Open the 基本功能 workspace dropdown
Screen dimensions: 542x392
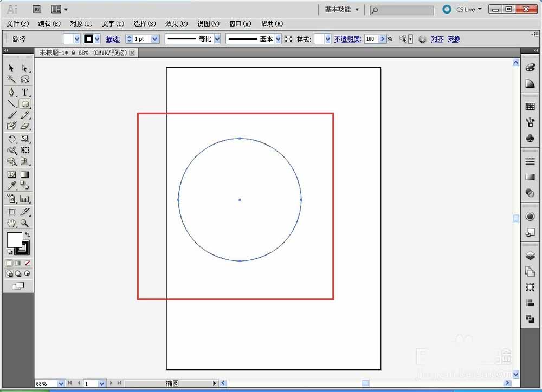click(x=342, y=10)
